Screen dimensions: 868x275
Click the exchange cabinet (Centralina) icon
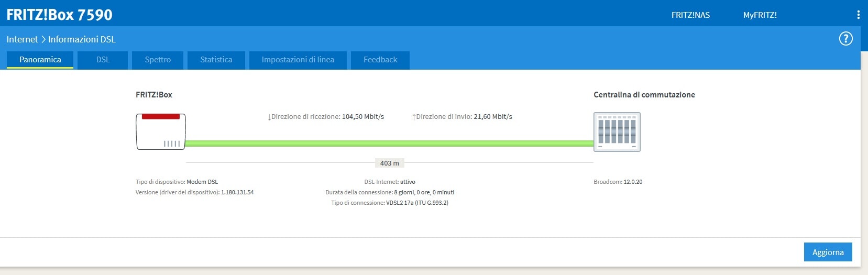[x=617, y=132]
